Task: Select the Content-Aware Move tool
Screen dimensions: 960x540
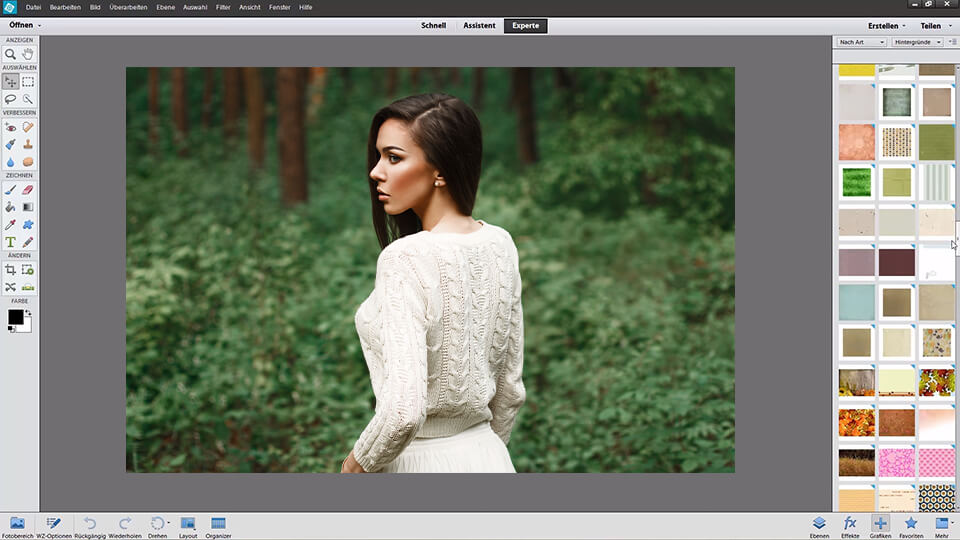Action: tap(10, 287)
